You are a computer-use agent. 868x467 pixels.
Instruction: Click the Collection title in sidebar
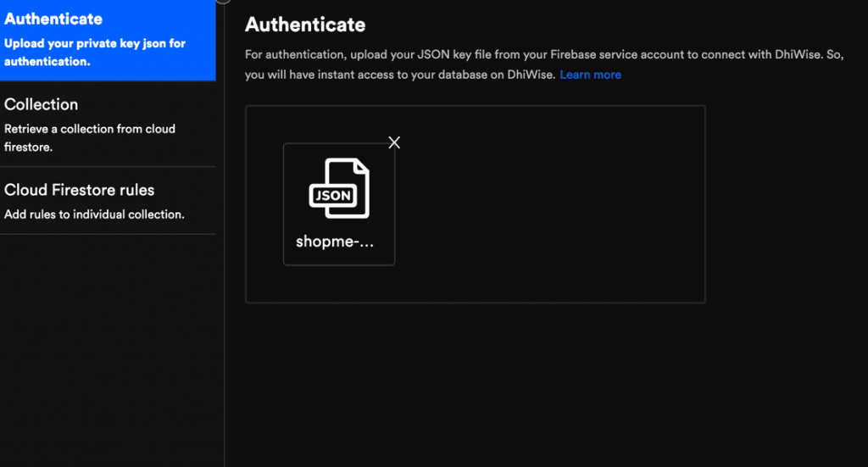click(x=42, y=104)
